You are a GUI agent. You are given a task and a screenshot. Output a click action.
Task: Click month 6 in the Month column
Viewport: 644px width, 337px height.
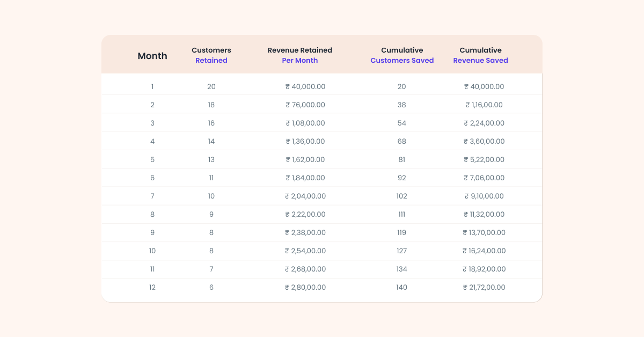[x=152, y=178]
